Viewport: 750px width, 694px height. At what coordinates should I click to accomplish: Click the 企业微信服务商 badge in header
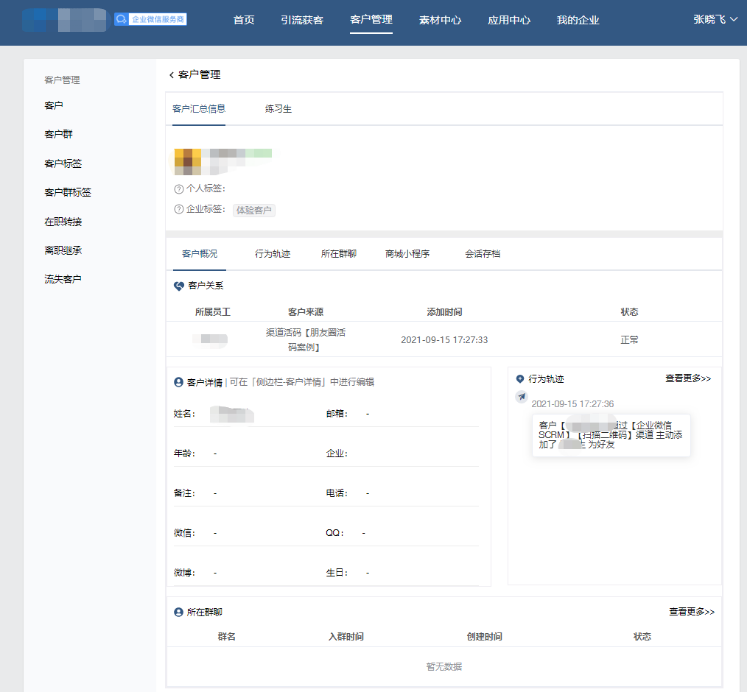(150, 19)
